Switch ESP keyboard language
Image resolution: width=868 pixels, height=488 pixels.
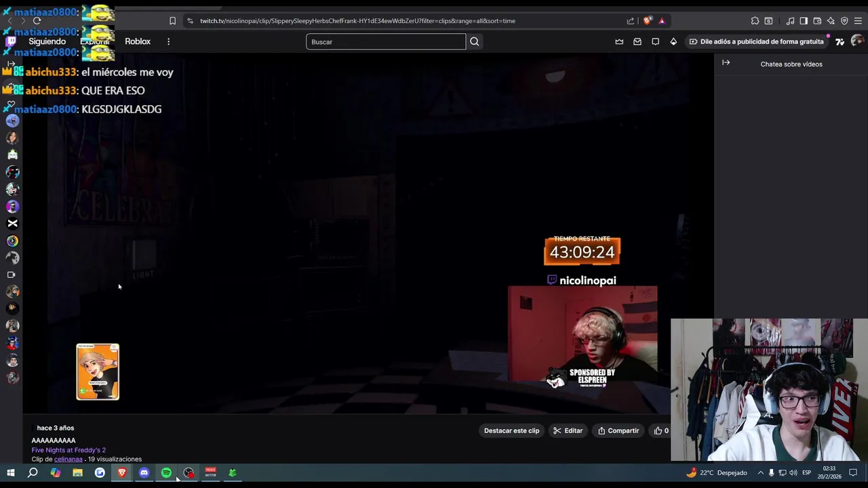[x=806, y=472]
